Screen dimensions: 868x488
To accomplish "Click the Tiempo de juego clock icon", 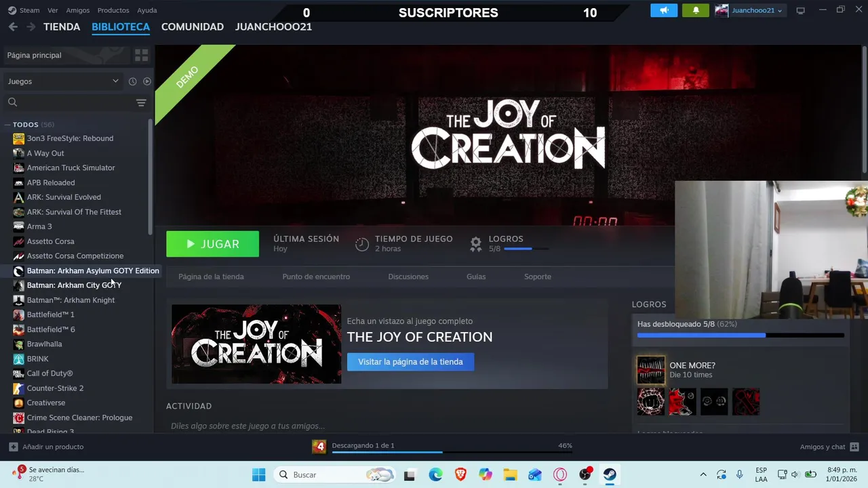I will point(362,244).
